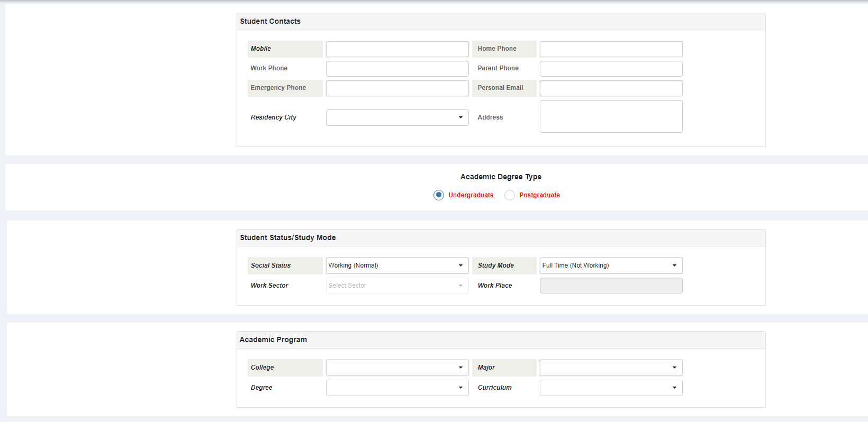The image size is (868, 422).
Task: Open the Degree dropdown
Action: 397,388
